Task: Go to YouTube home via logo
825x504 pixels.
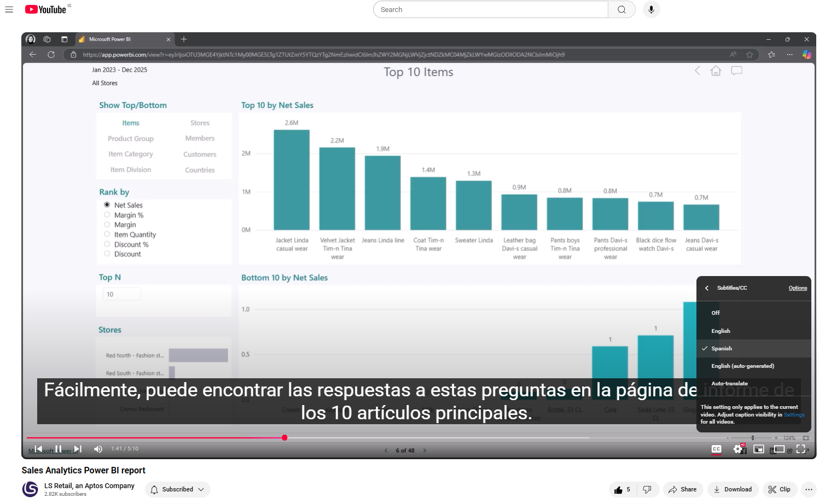Action: coord(45,10)
